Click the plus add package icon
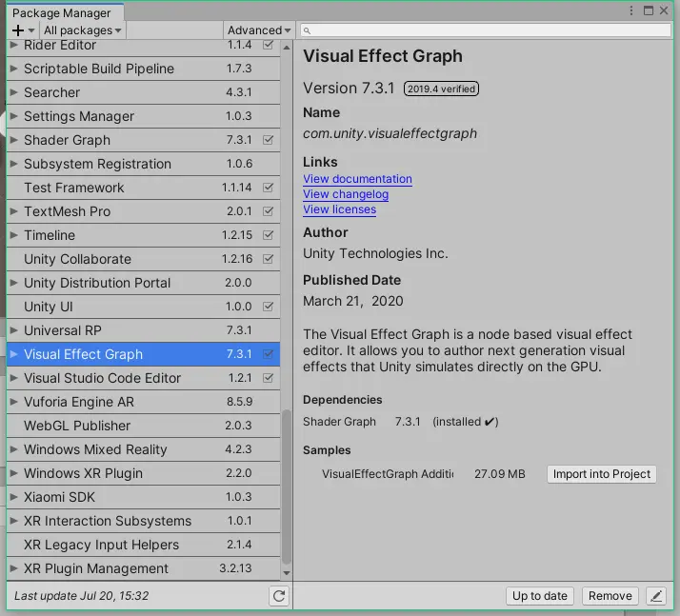Viewport: 680px width, 616px height. [18, 30]
